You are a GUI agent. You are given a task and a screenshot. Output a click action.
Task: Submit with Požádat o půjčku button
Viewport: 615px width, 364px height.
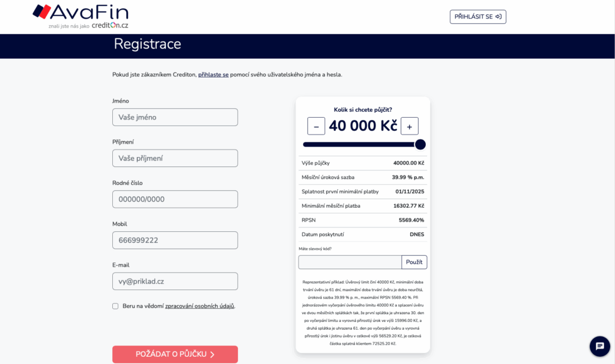point(175,354)
